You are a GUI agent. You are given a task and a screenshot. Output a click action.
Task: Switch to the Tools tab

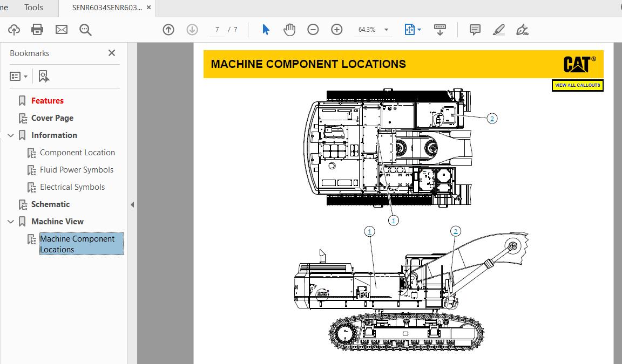33,8
